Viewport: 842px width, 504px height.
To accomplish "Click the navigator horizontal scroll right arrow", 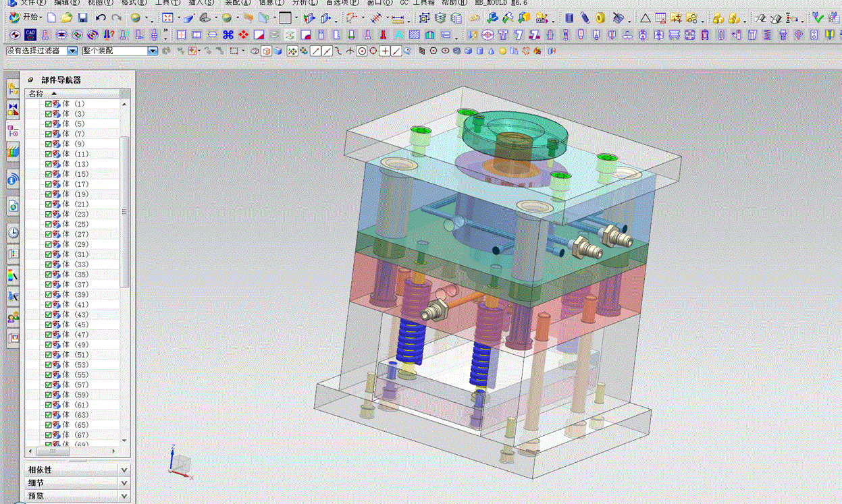I will [115, 450].
